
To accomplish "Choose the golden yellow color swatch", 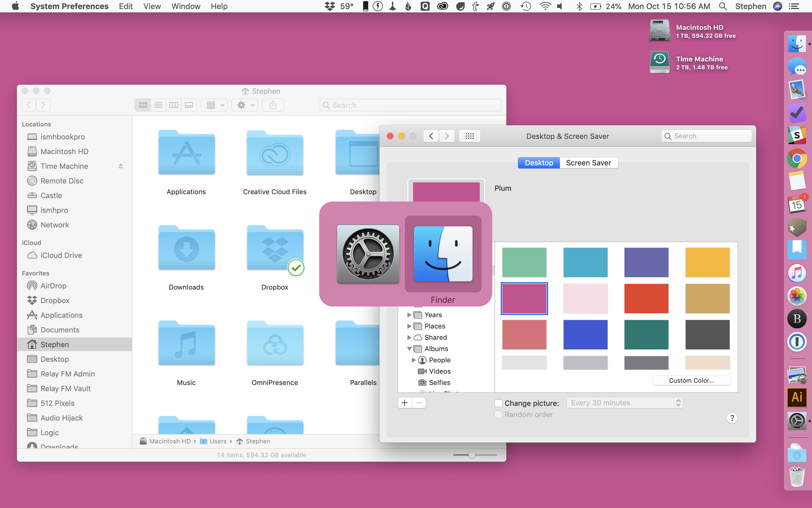I will click(x=707, y=262).
